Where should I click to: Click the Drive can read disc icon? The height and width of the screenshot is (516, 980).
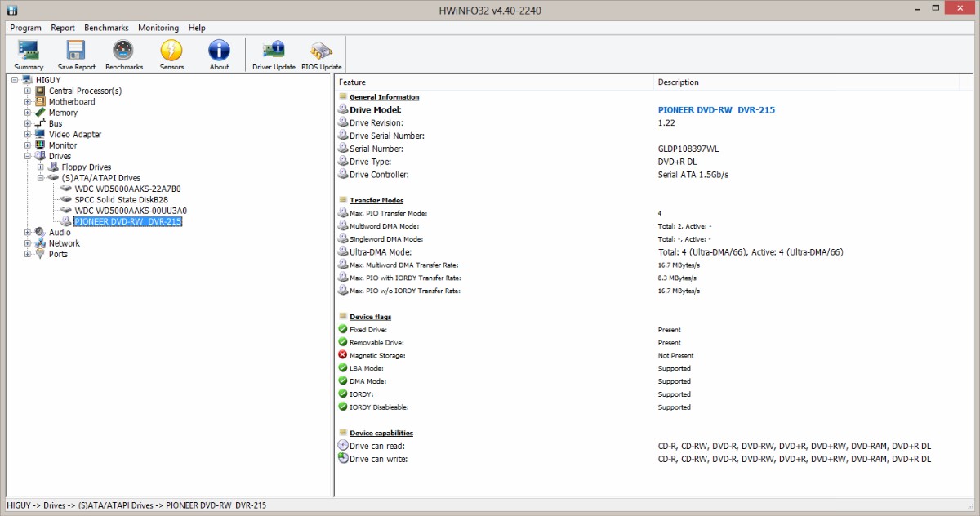click(343, 446)
